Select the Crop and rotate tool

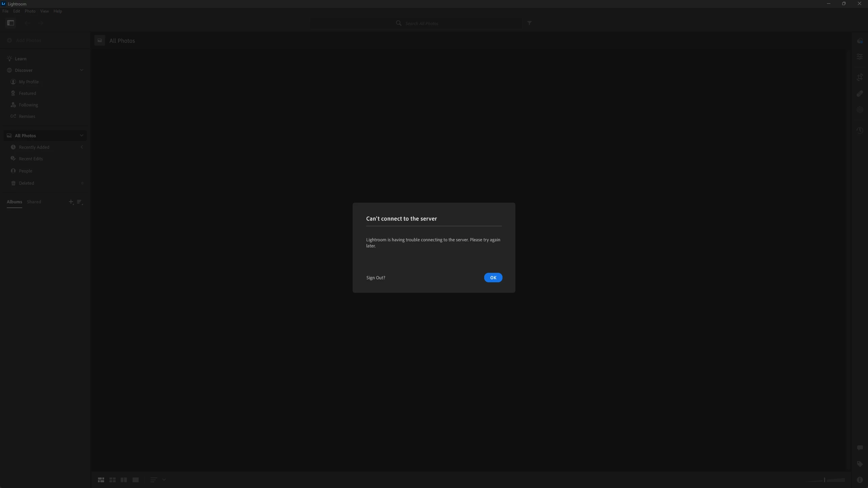(x=860, y=77)
